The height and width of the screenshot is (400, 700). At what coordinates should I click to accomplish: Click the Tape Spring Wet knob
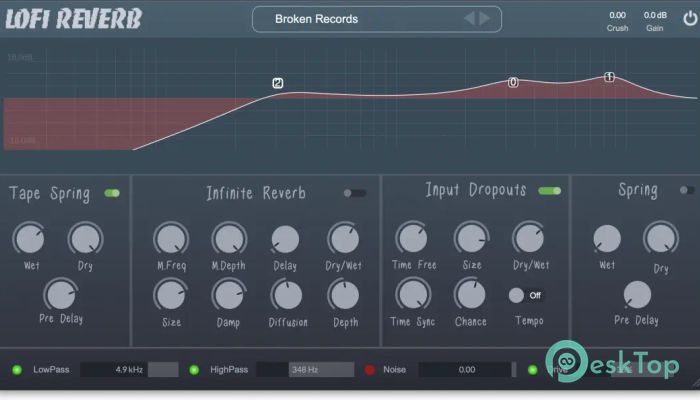[28, 239]
